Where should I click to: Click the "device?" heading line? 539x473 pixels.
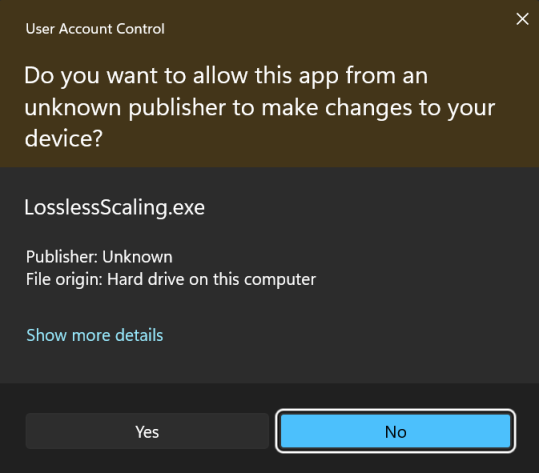(64, 139)
